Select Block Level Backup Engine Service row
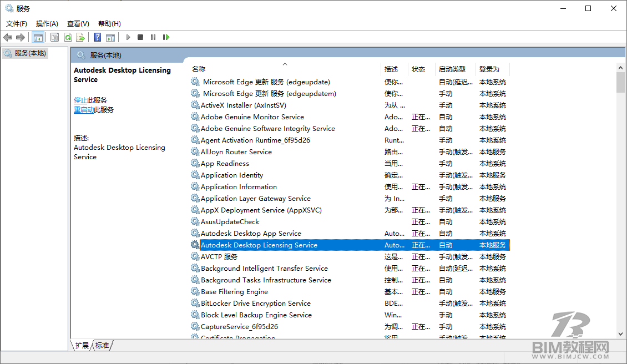The width and height of the screenshot is (627, 364). pyautogui.click(x=350, y=315)
